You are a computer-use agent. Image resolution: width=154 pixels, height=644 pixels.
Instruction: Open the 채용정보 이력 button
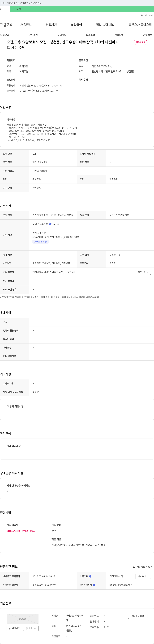[x=138, y=616]
